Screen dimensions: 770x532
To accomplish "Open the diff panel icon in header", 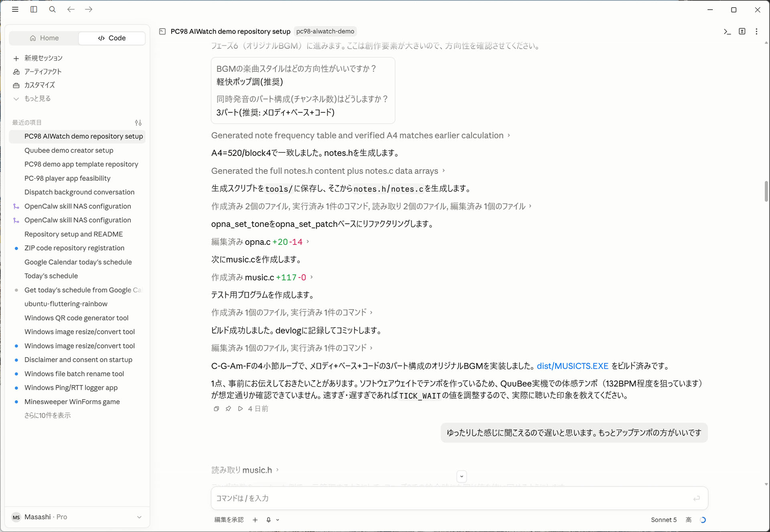I will coord(742,31).
